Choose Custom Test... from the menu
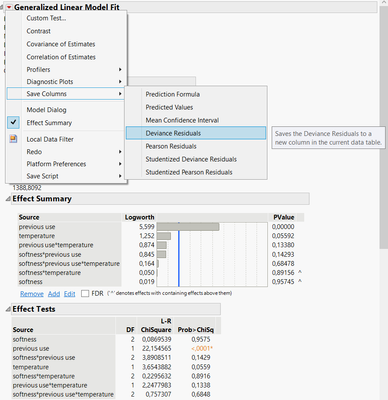 click(x=46, y=18)
